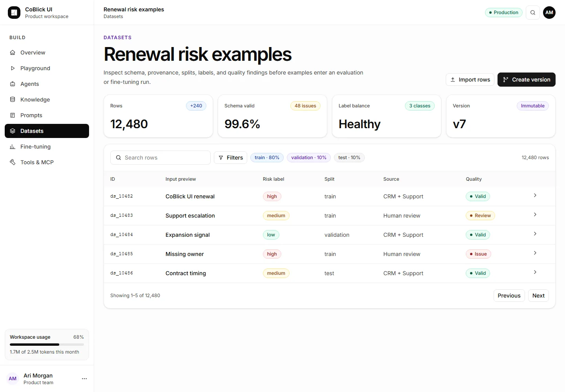Open the AM avatar in the header
This screenshot has height=392, width=565.
[549, 13]
